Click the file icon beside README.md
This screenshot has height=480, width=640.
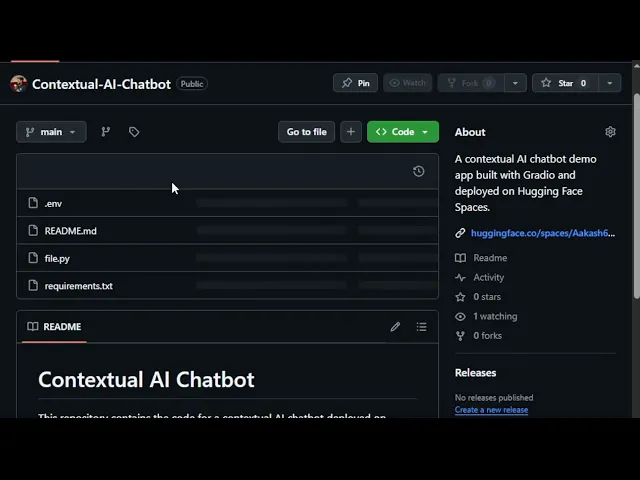point(33,230)
